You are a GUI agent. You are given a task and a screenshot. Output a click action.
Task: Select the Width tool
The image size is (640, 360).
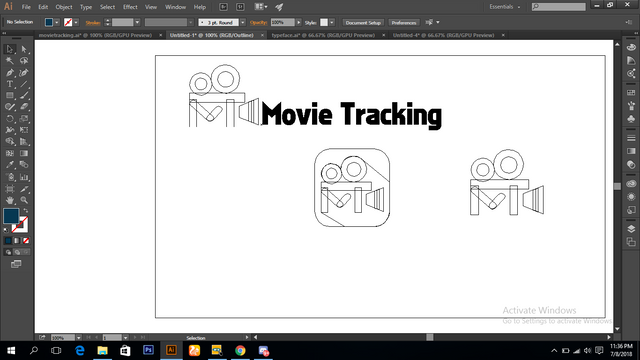pyautogui.click(x=10, y=130)
